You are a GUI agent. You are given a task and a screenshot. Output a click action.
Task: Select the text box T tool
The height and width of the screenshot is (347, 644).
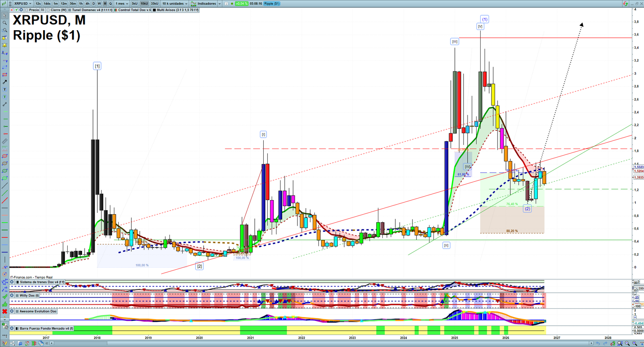coord(4,89)
